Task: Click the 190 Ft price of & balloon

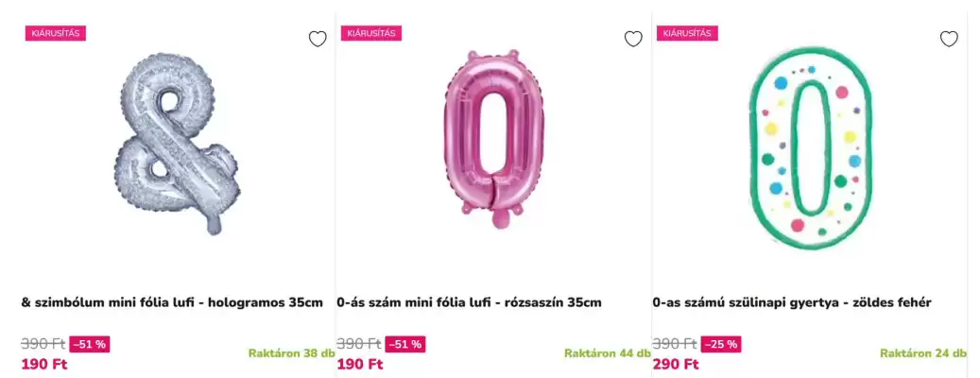Action: pos(44,364)
